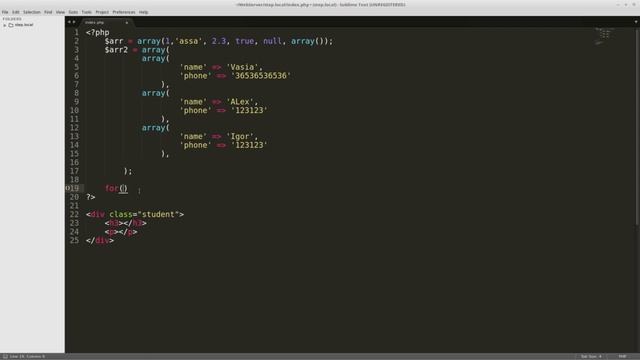
Task: Click line number 25 in gutter
Action: coord(74,240)
